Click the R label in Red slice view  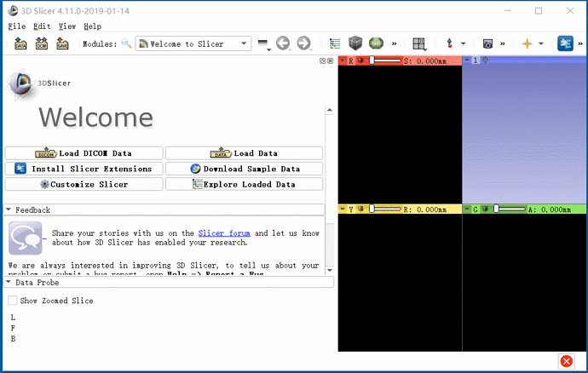351,61
